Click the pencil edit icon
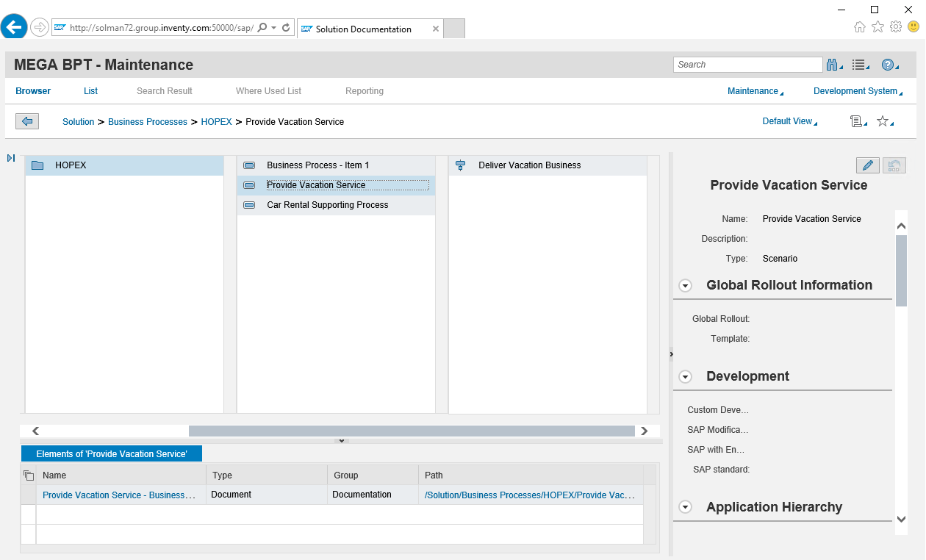926x560 pixels. pos(868,165)
